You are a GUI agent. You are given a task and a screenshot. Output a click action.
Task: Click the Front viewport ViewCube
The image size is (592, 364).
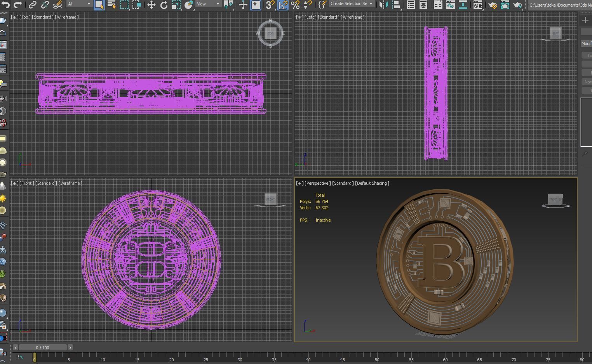[270, 199]
